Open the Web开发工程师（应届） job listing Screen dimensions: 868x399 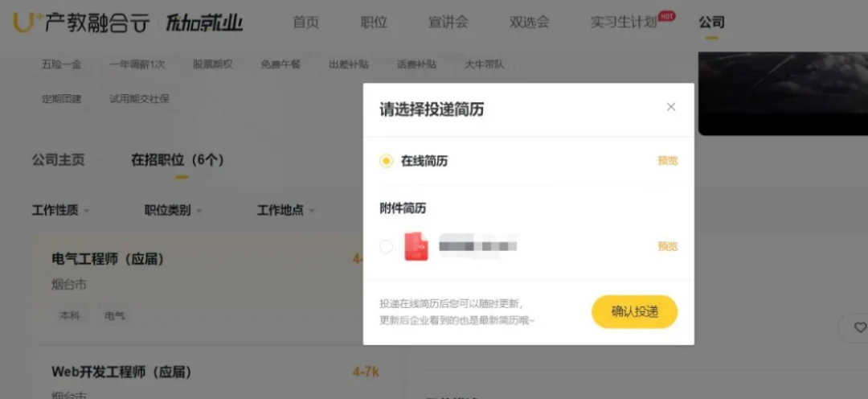(x=121, y=372)
